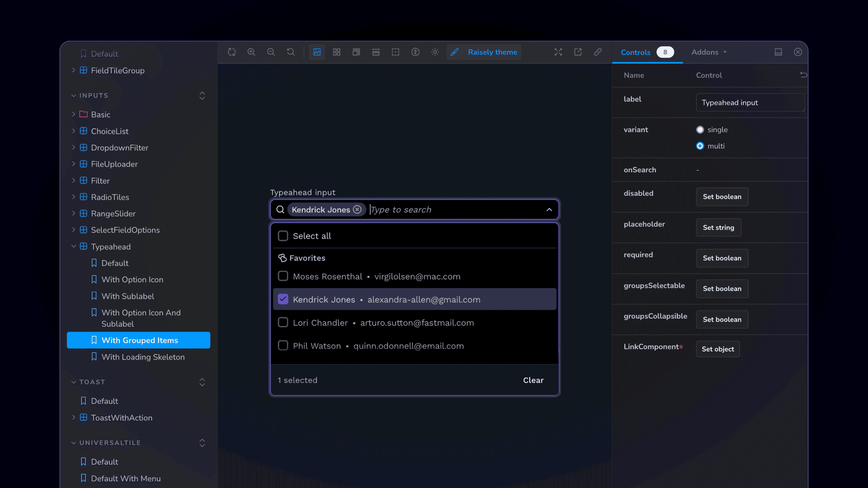This screenshot has height=488, width=868.
Task: Set string for placeholder control
Action: click(x=718, y=227)
